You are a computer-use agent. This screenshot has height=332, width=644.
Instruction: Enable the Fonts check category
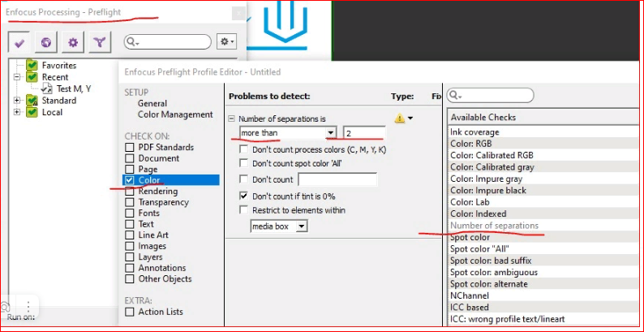pos(130,213)
